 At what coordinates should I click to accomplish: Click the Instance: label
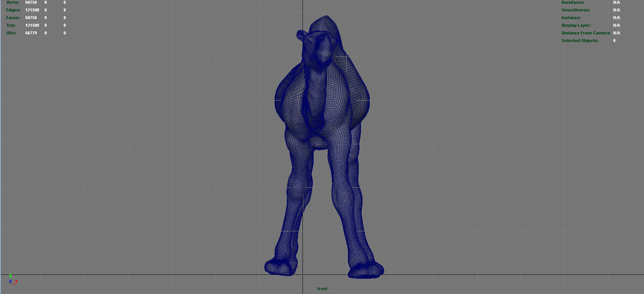point(571,18)
